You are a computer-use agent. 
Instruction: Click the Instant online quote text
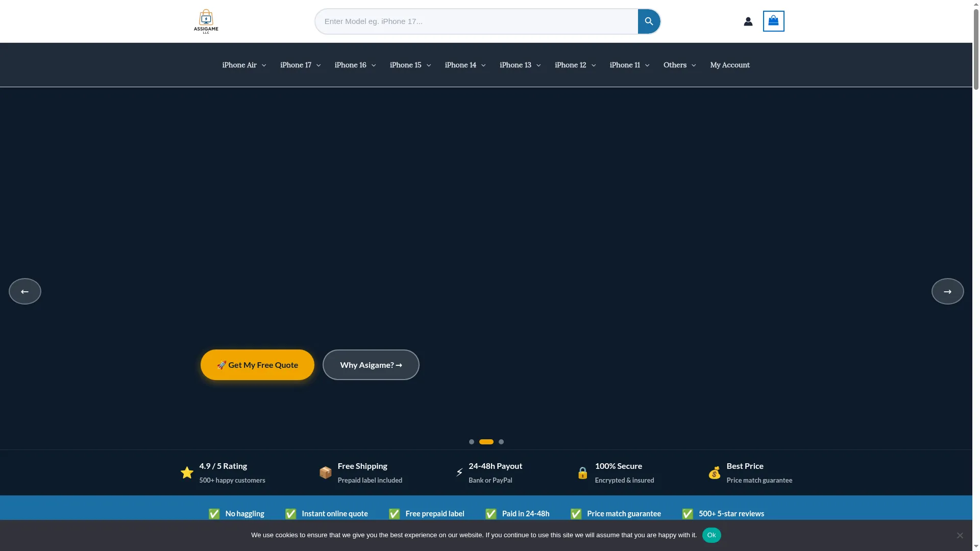(335, 514)
